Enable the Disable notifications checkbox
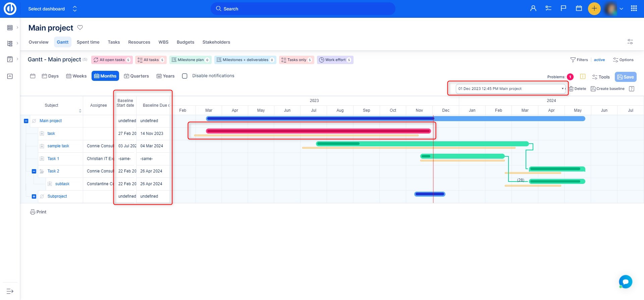 coord(184,76)
